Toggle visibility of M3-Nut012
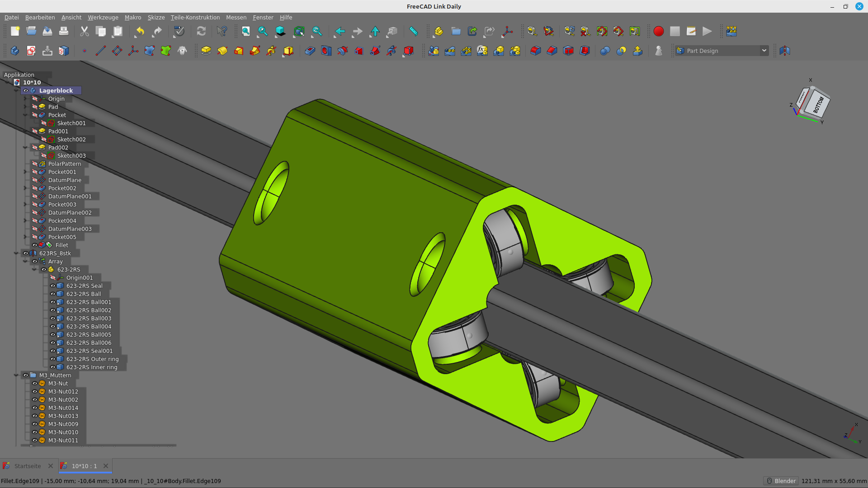 pos(35,392)
